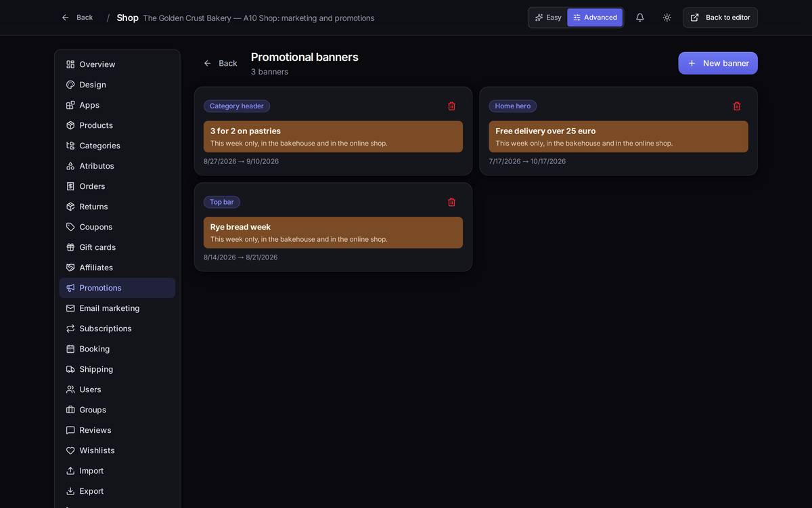Click the Gift cards icon
This screenshot has width=812, height=508.
pos(70,247)
